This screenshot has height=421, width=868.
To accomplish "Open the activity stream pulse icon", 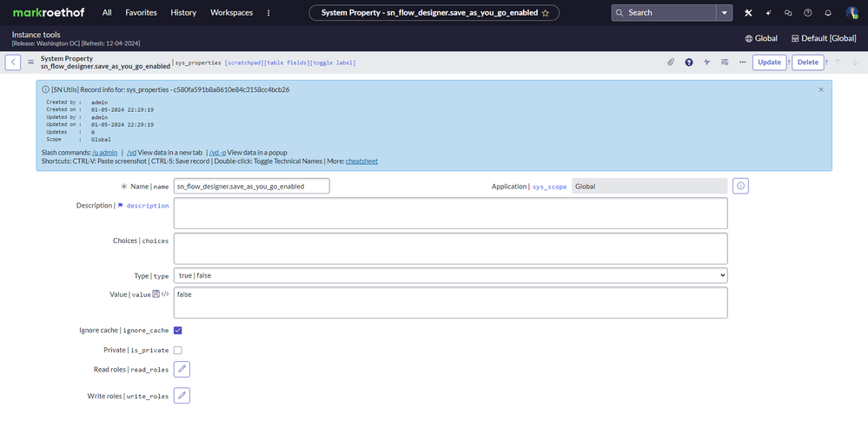I will tap(707, 62).
